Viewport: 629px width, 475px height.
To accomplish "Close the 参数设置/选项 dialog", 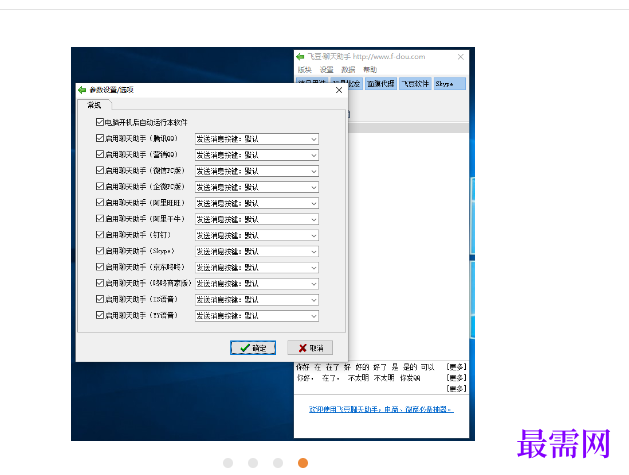I will 339,90.
